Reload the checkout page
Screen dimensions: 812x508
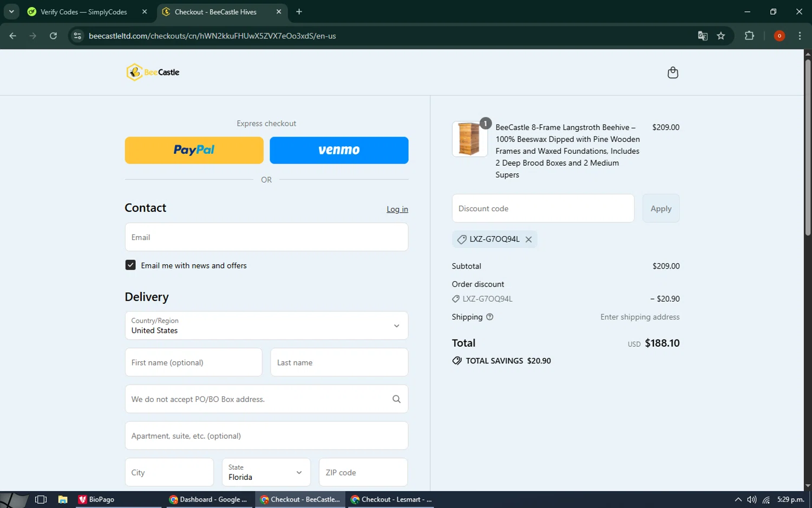(53, 36)
